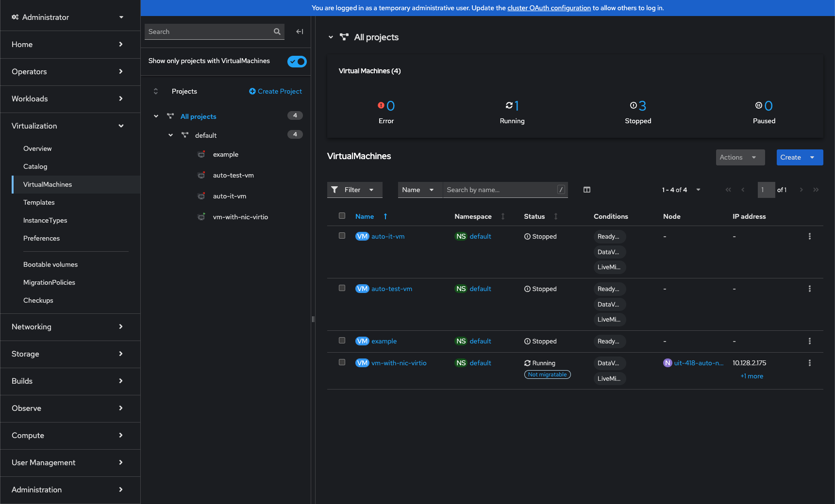Expand the Actions dropdown
835x504 pixels.
740,157
